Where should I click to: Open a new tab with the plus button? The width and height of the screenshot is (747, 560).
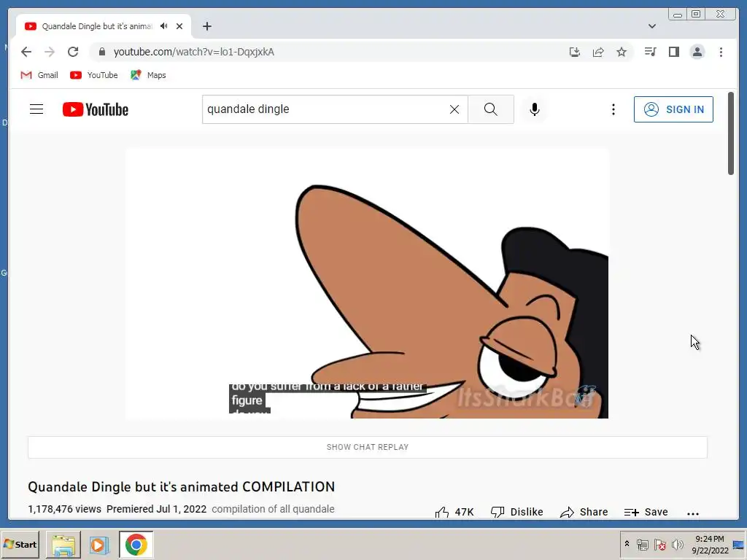point(206,26)
